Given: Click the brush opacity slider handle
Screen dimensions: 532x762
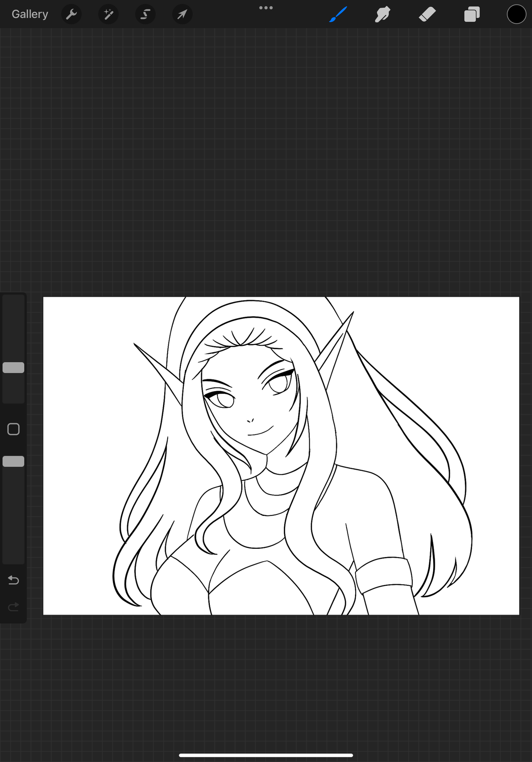Looking at the screenshot, I should coord(13,461).
